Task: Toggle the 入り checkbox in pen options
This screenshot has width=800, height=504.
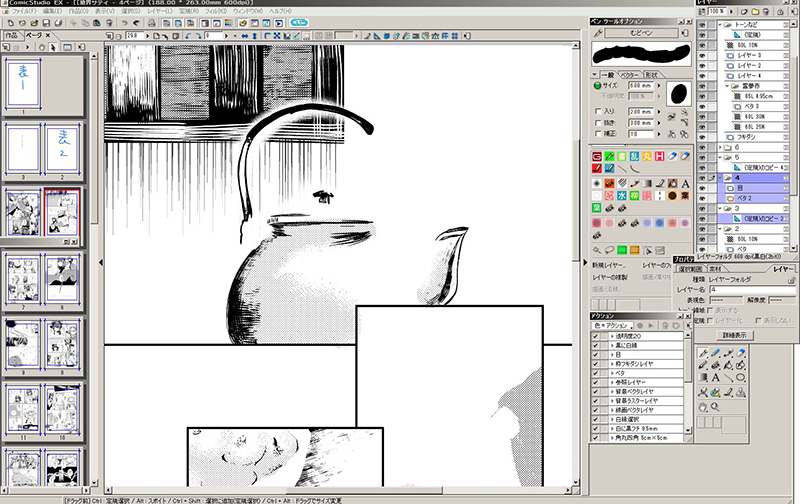Action: pos(598,112)
